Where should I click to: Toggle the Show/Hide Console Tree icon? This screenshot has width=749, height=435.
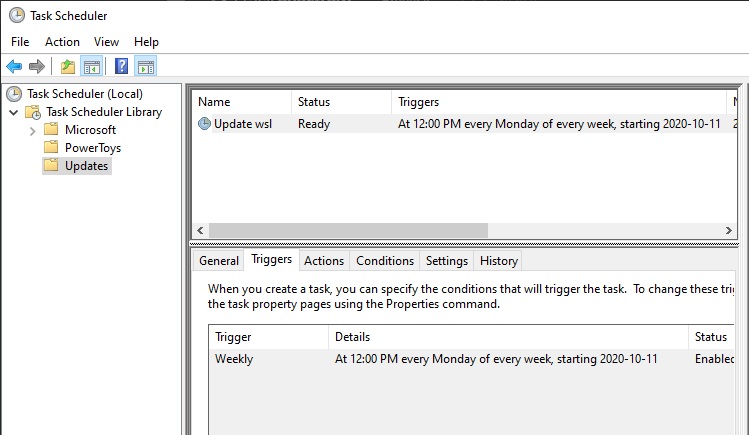[x=91, y=67]
